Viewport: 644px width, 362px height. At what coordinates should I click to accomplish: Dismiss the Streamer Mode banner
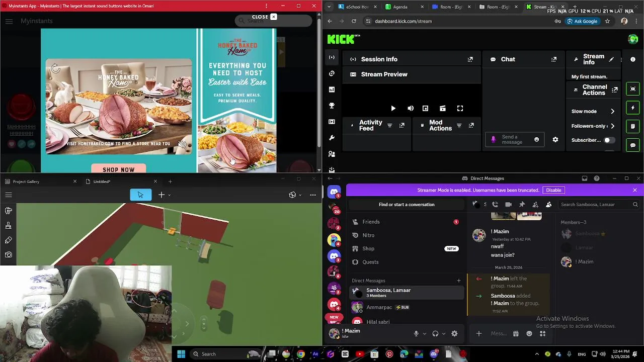pyautogui.click(x=635, y=190)
